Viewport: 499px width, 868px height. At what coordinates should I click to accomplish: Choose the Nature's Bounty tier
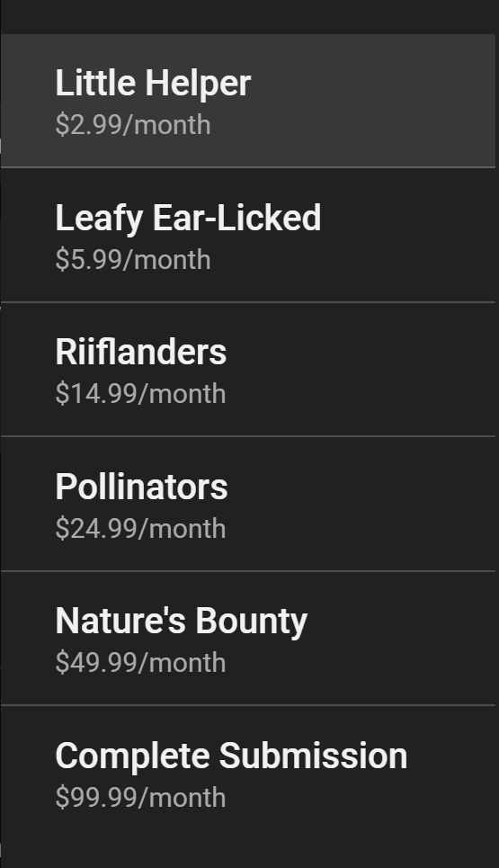(248, 639)
